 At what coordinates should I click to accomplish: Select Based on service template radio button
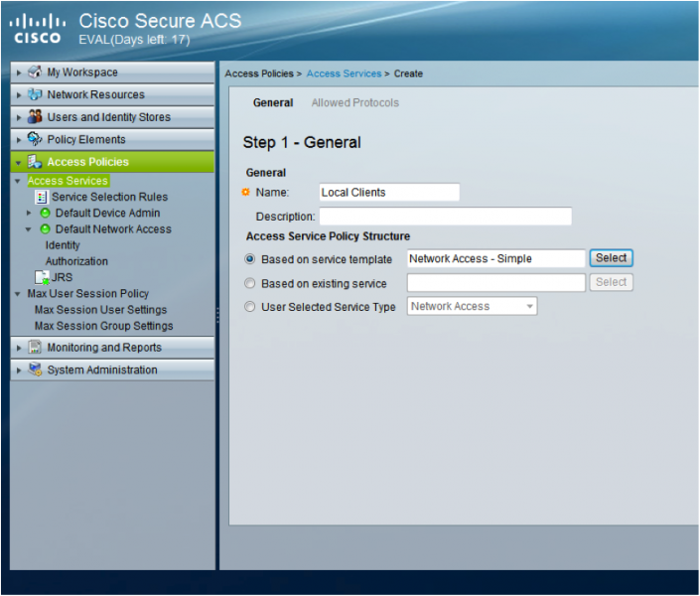[x=250, y=258]
